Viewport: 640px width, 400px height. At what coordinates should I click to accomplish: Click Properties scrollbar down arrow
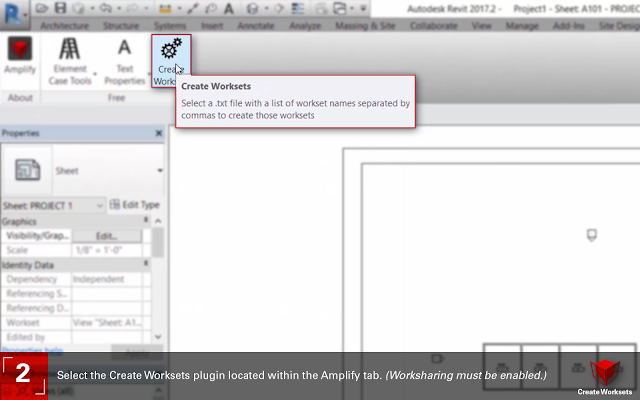click(x=158, y=337)
